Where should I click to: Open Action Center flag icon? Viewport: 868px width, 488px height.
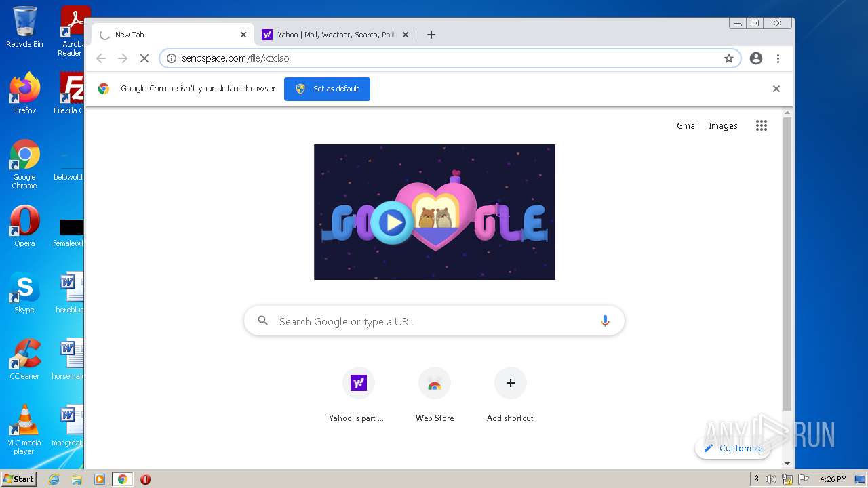pos(803,479)
